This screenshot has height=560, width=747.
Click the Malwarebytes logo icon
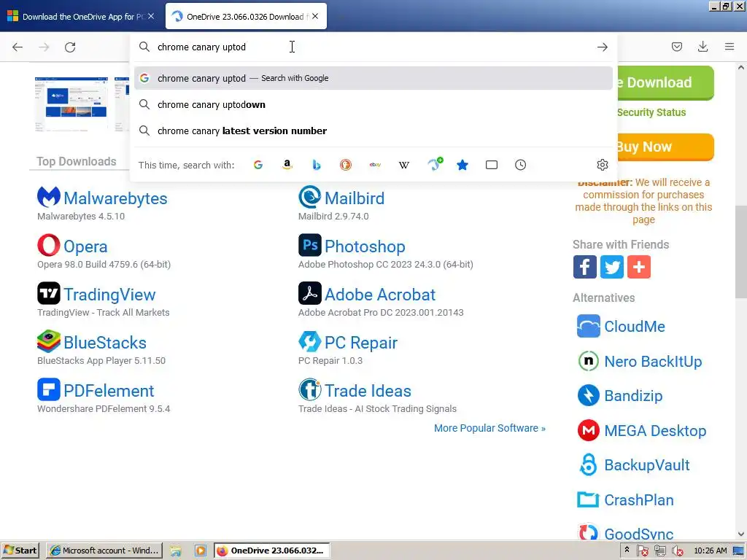coord(49,197)
